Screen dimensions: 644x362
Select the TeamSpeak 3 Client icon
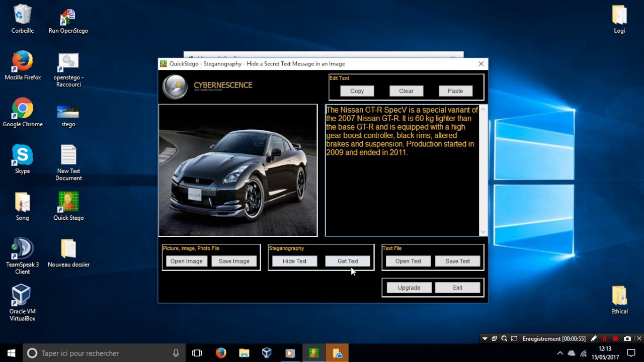(22, 256)
